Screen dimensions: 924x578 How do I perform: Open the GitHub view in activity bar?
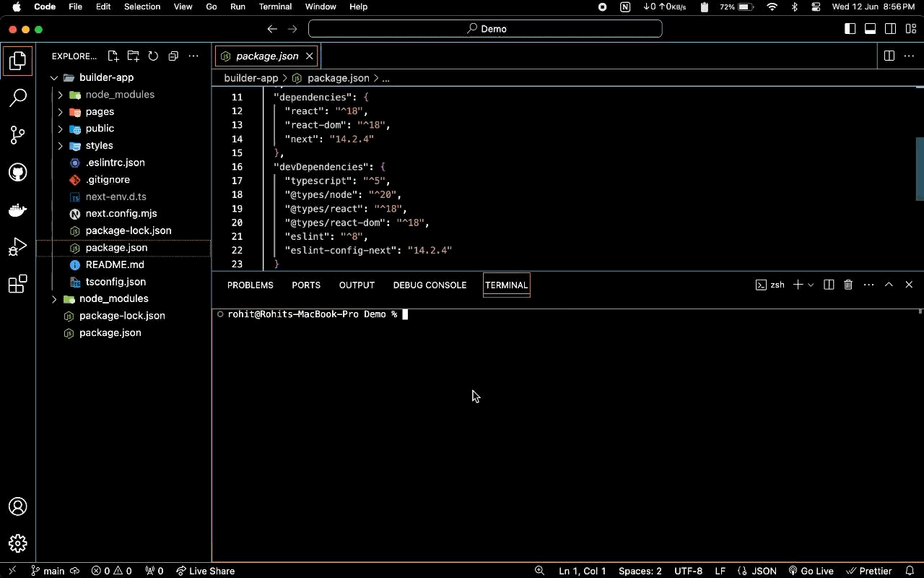coord(18,172)
